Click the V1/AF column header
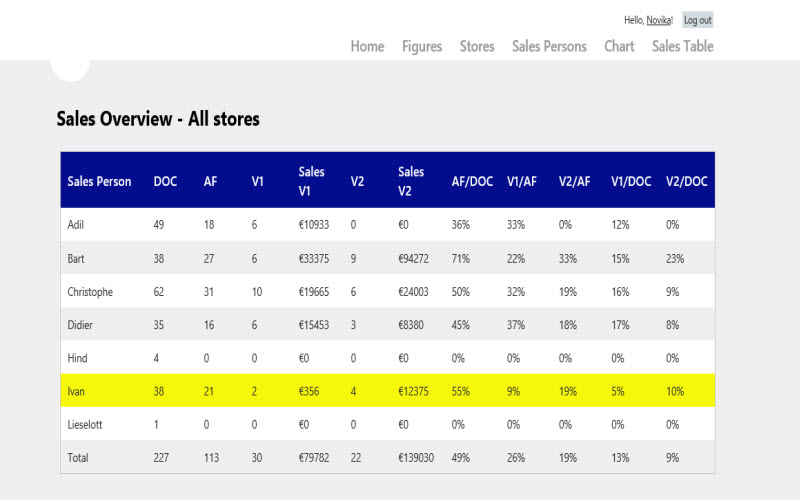The height and width of the screenshot is (500, 800). (x=521, y=182)
